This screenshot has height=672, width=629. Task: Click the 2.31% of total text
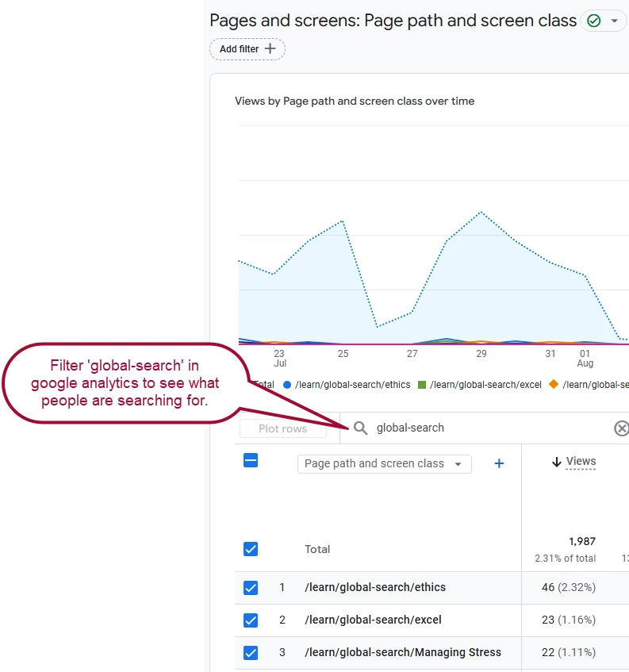click(566, 559)
